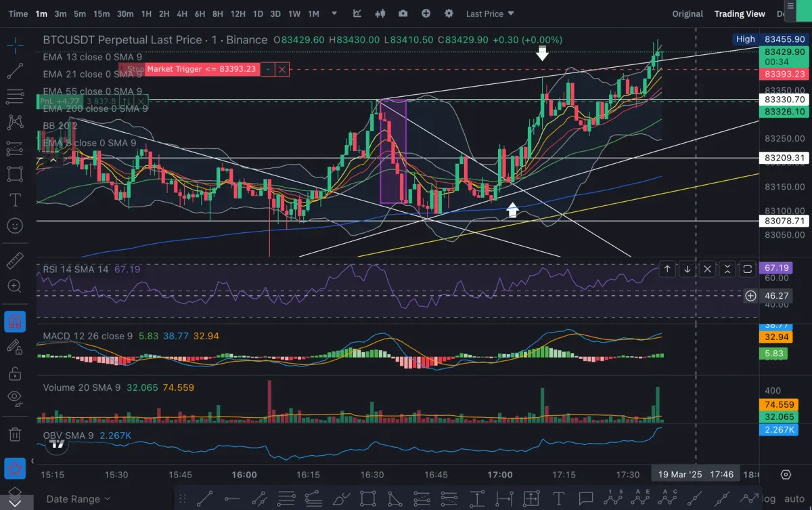Viewport: 812px width, 510px height.
Task: Open the Last Price dropdown
Action: 490,14
